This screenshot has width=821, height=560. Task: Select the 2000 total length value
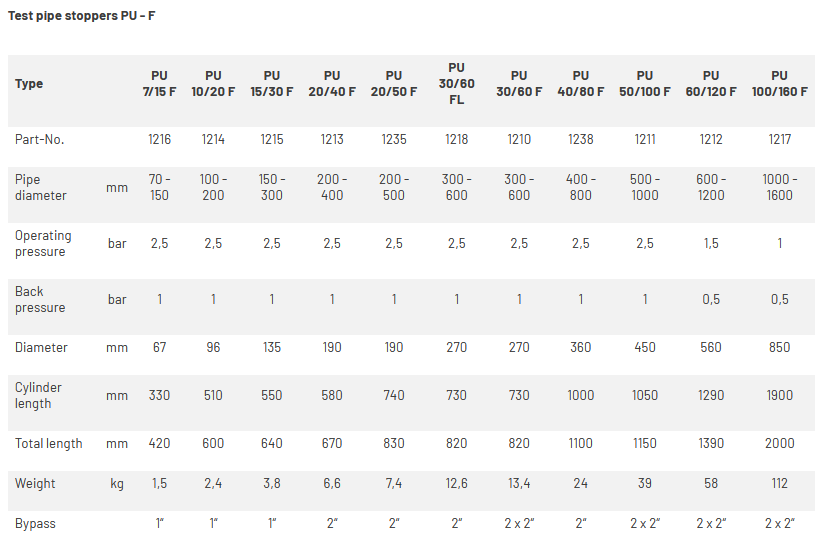point(780,443)
